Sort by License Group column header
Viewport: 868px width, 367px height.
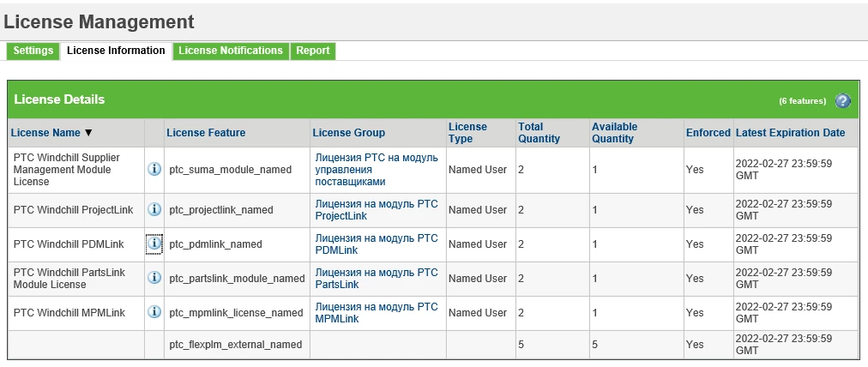[x=349, y=133]
